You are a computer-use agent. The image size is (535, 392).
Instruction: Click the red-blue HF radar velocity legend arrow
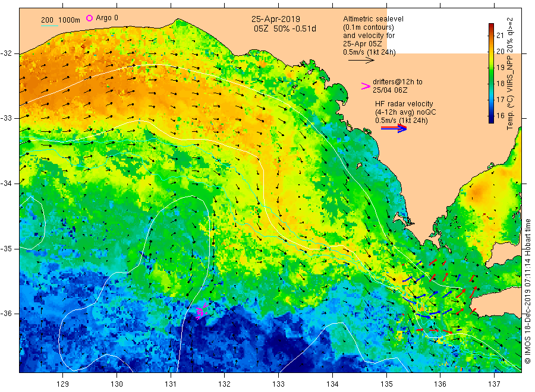pyautogui.click(x=394, y=128)
